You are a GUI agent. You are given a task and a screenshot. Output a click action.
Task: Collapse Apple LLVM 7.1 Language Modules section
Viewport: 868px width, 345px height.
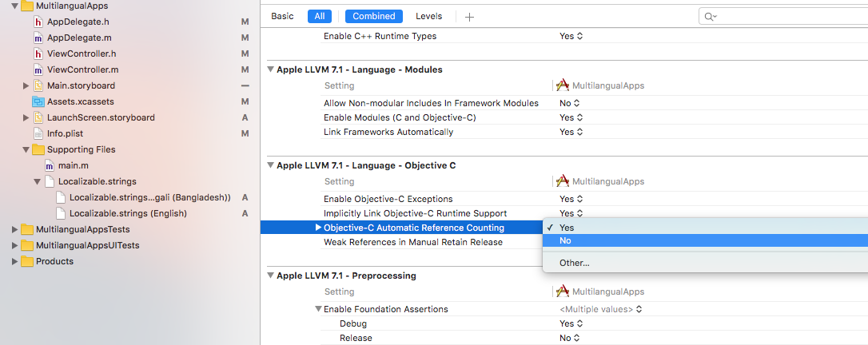[x=270, y=69]
